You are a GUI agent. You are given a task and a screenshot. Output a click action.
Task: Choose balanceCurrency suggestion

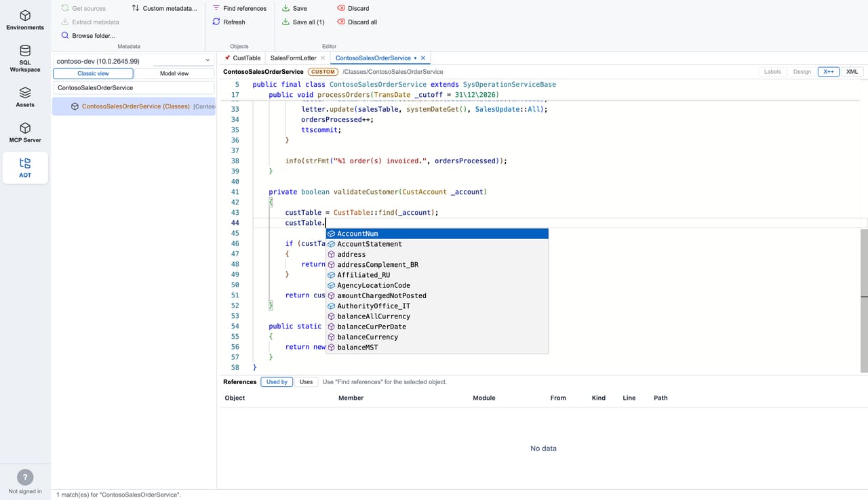[x=437, y=337]
